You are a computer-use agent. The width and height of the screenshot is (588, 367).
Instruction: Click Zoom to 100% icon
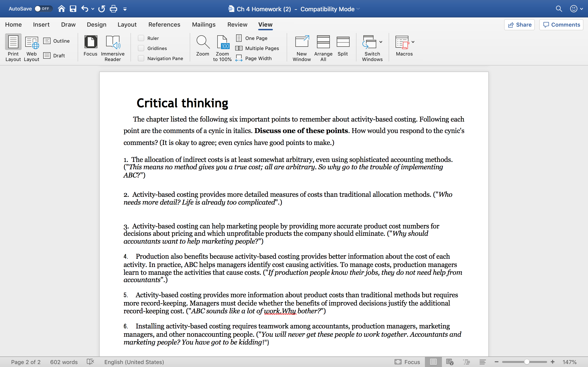pos(222,42)
